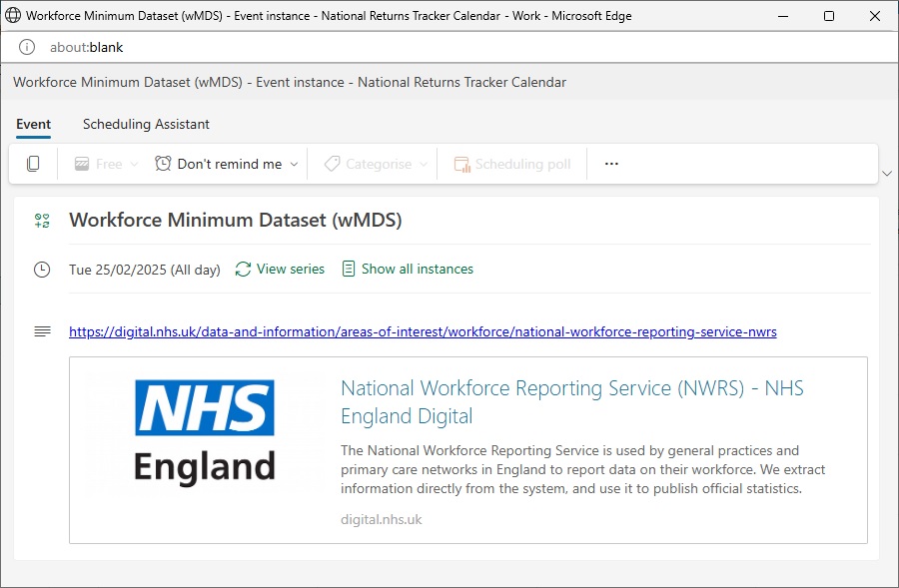
Task: Click the Free status card icon
Action: pos(82,164)
